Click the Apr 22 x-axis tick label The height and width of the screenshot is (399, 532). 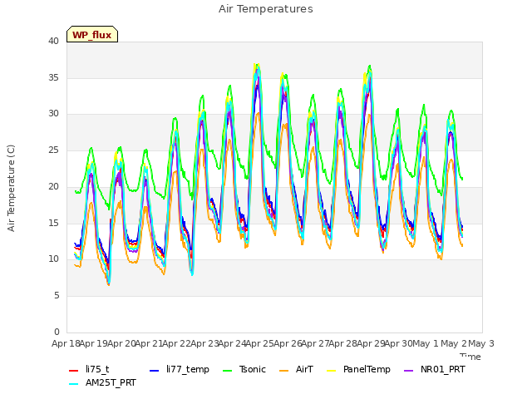[x=176, y=343]
